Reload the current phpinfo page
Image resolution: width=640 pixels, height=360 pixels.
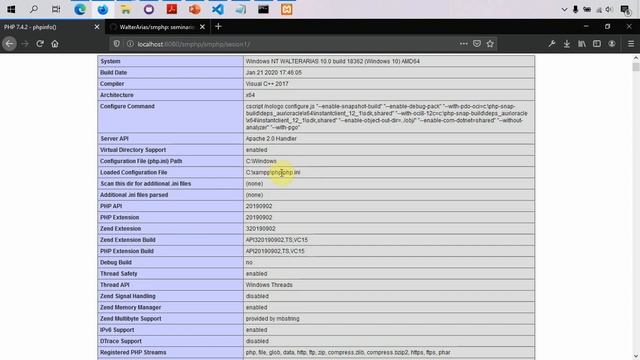[x=40, y=44]
